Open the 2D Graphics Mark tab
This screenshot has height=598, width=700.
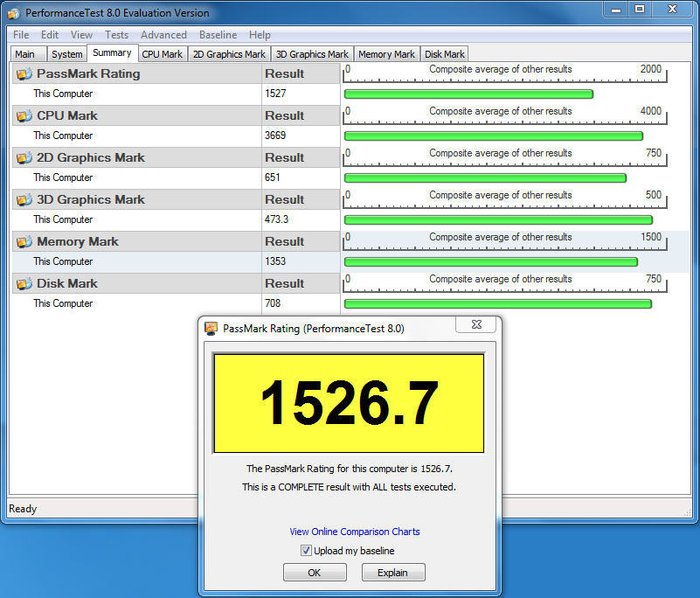click(230, 54)
